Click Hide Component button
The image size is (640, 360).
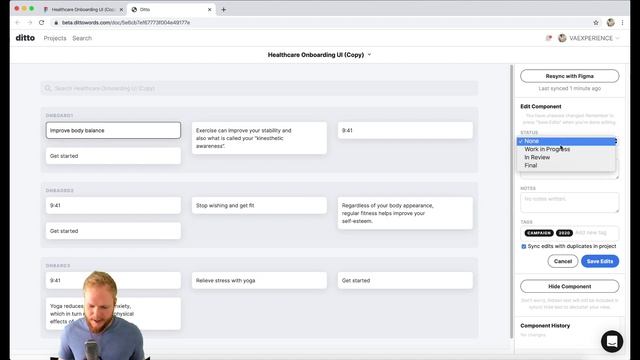point(569,286)
